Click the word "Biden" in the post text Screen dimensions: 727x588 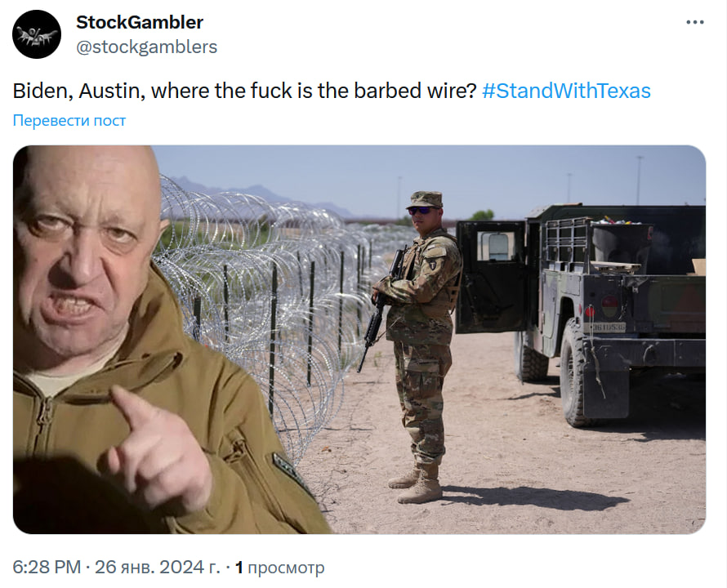(x=40, y=91)
